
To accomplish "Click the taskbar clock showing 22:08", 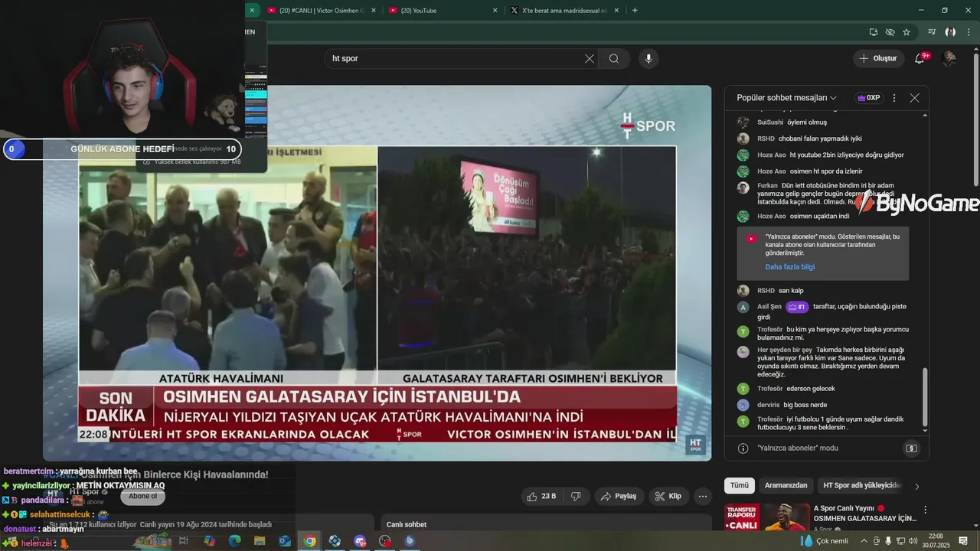I will click(936, 541).
